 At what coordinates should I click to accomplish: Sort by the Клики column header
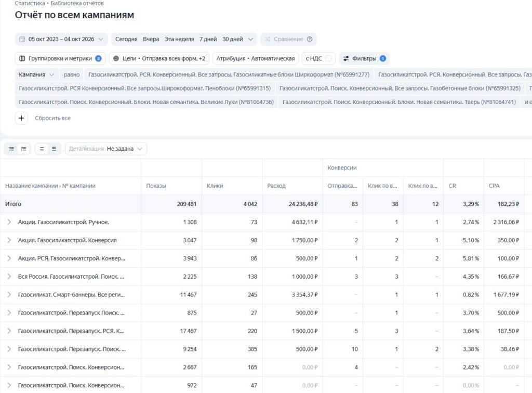[x=215, y=186]
